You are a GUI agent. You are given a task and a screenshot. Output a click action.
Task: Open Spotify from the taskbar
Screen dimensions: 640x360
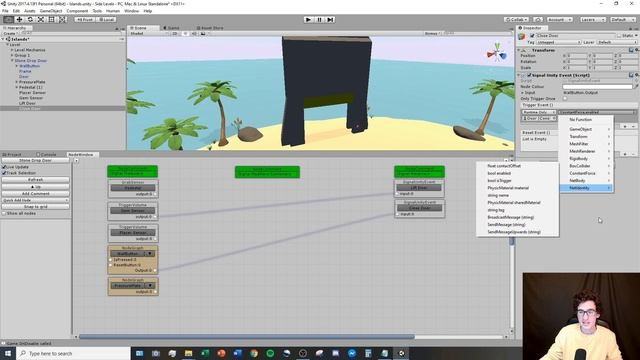(x=270, y=353)
